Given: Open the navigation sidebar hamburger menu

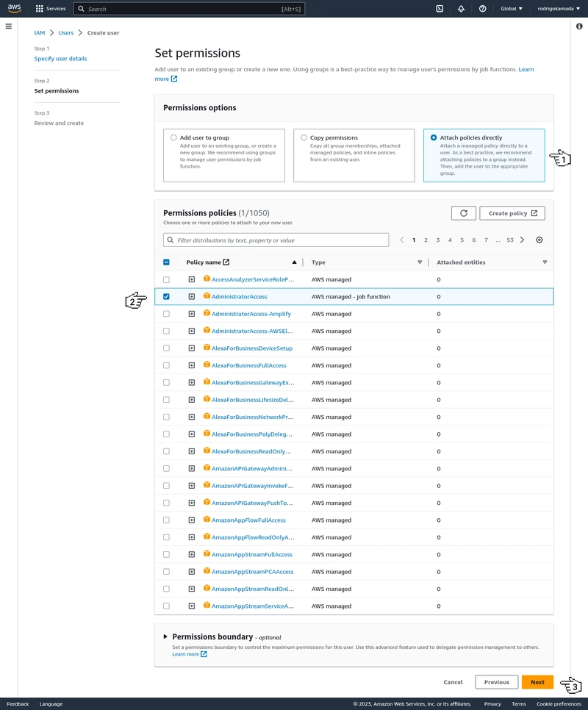Looking at the screenshot, I should pyautogui.click(x=9, y=25).
